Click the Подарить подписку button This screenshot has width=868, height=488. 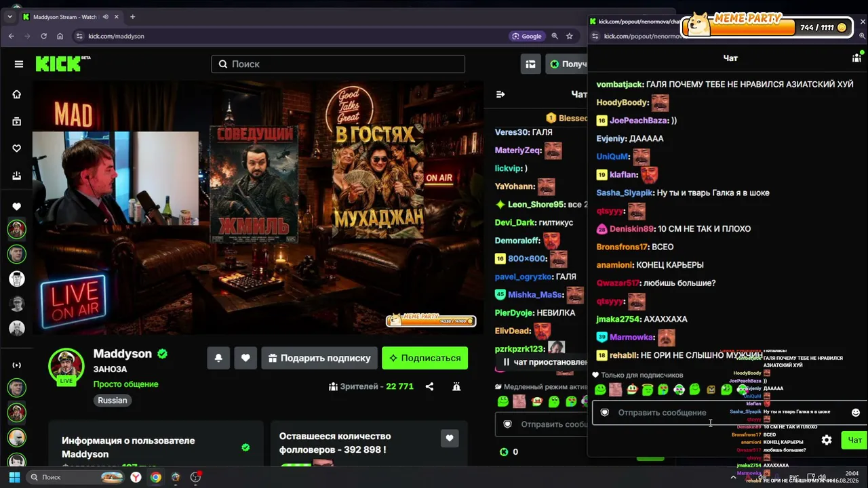[319, 358]
